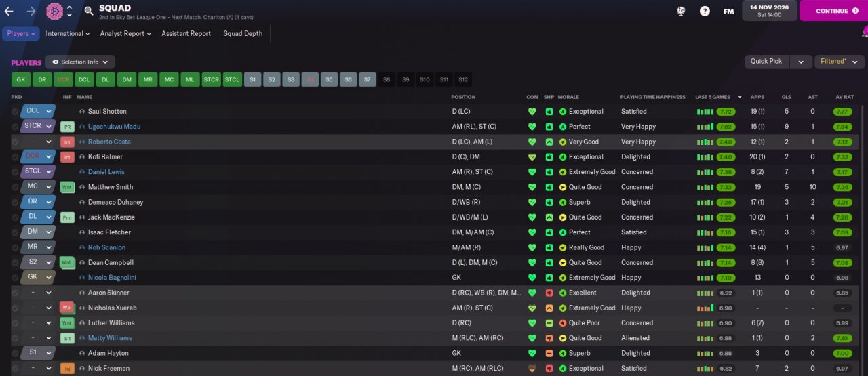
Task: Open Nicola Bagnolini's GK position dropdown
Action: [x=38, y=277]
